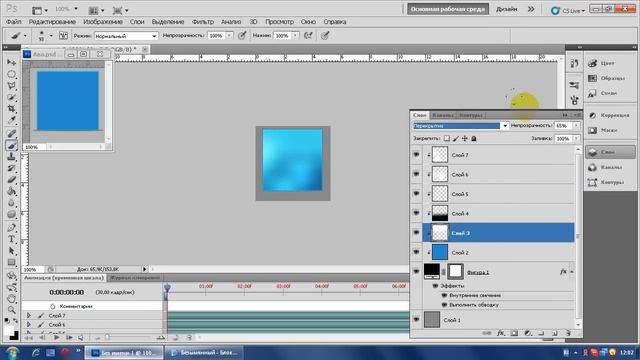Hide layer Слой 2 via eye icon
The image size is (640, 360).
click(416, 252)
